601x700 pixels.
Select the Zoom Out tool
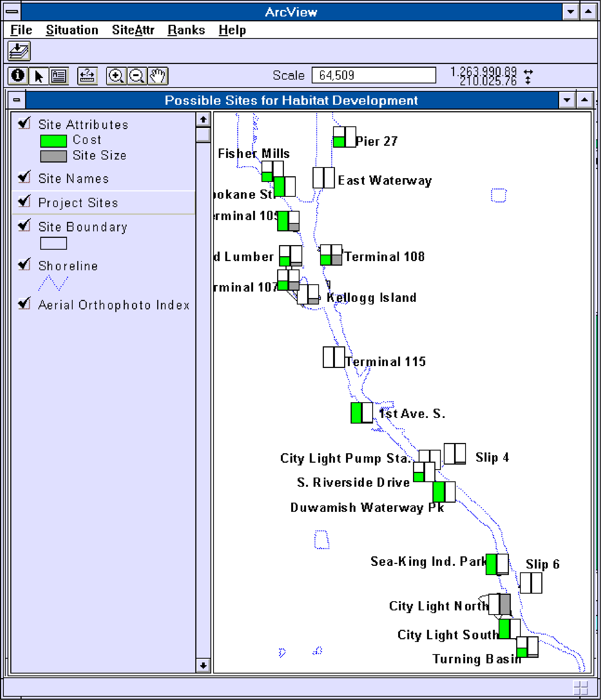click(x=137, y=76)
